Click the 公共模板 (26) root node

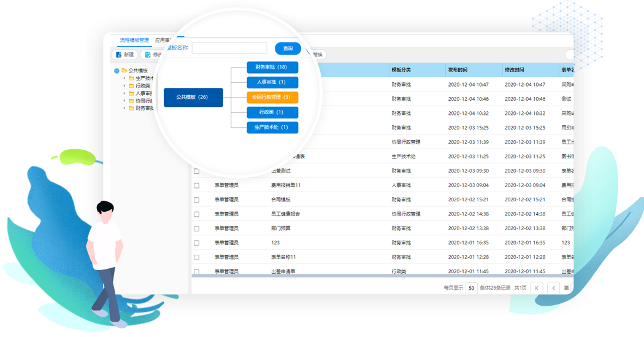click(x=193, y=97)
